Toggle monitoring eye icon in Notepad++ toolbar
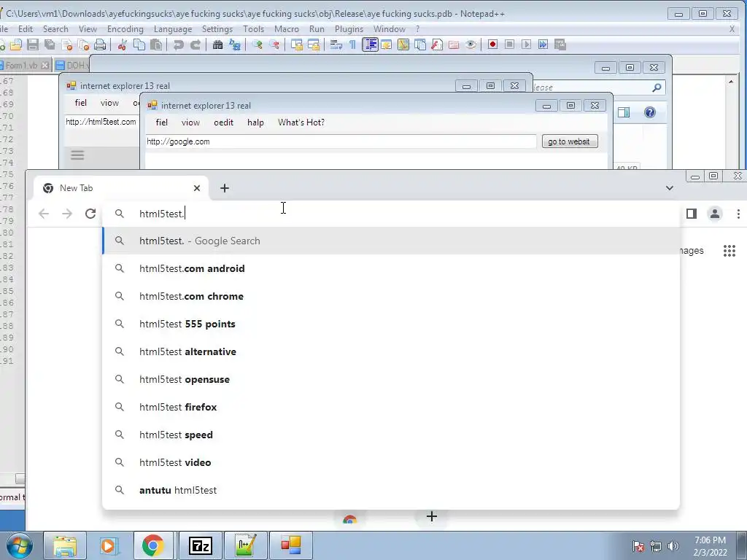This screenshot has height=560, width=747. [471, 44]
